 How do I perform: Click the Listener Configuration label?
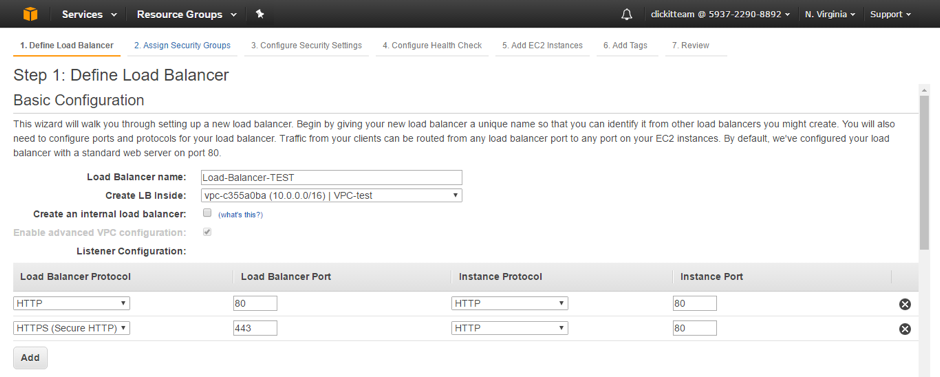131,251
